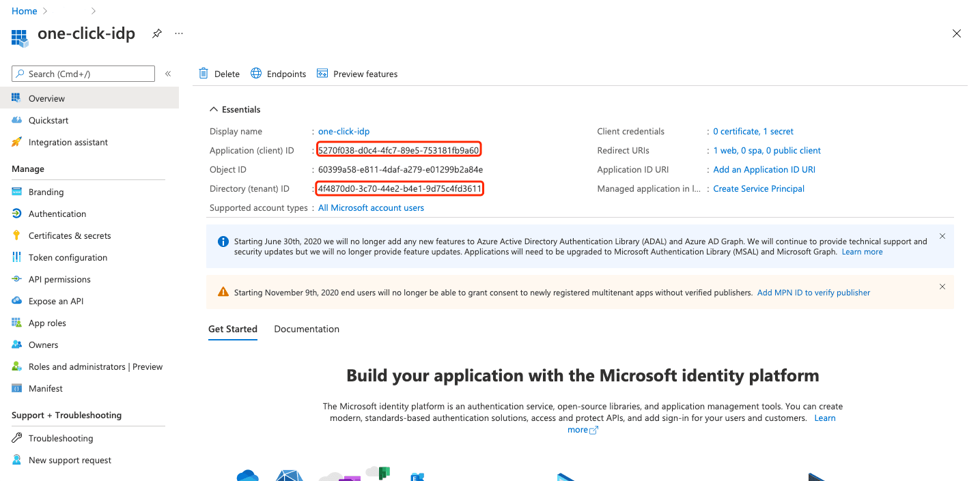Click the New support request icon
Viewport: 980px width, 481px height.
click(17, 460)
